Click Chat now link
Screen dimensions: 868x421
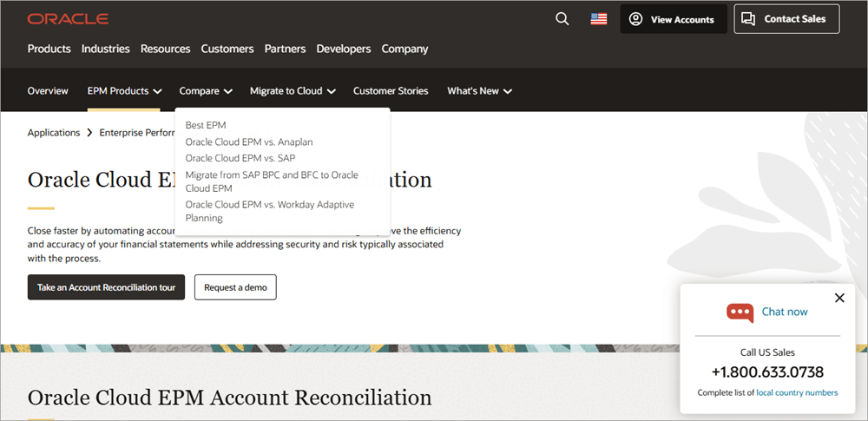coord(785,312)
